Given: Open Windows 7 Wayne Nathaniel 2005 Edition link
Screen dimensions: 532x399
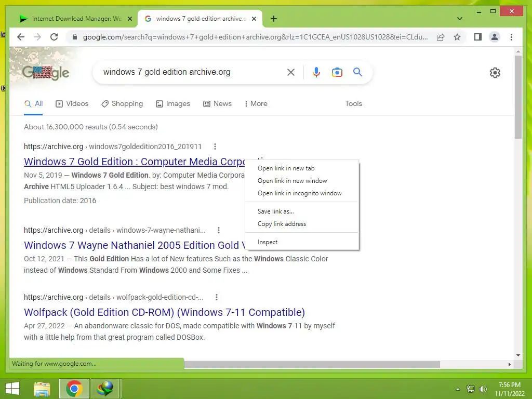Looking at the screenshot, I should [x=135, y=245].
